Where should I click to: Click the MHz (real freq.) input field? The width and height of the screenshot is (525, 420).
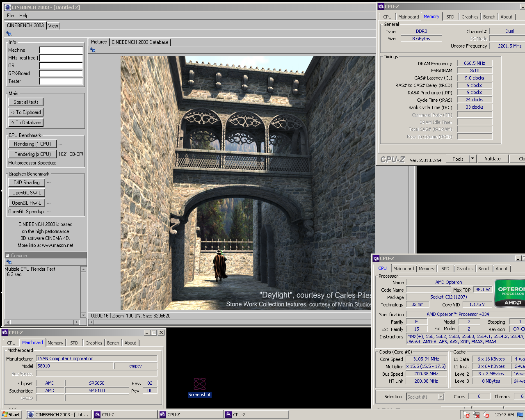[x=61, y=58]
